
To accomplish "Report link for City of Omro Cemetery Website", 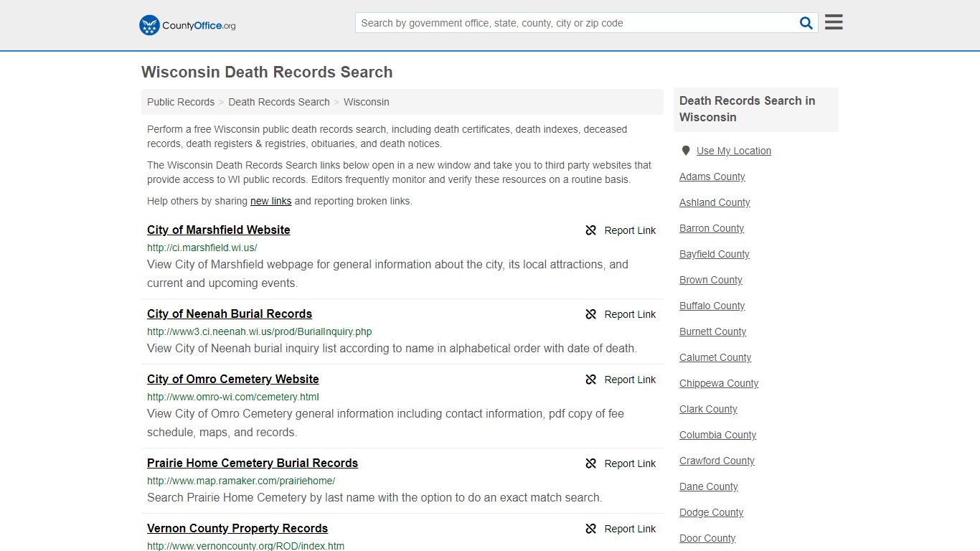I will click(x=630, y=380).
